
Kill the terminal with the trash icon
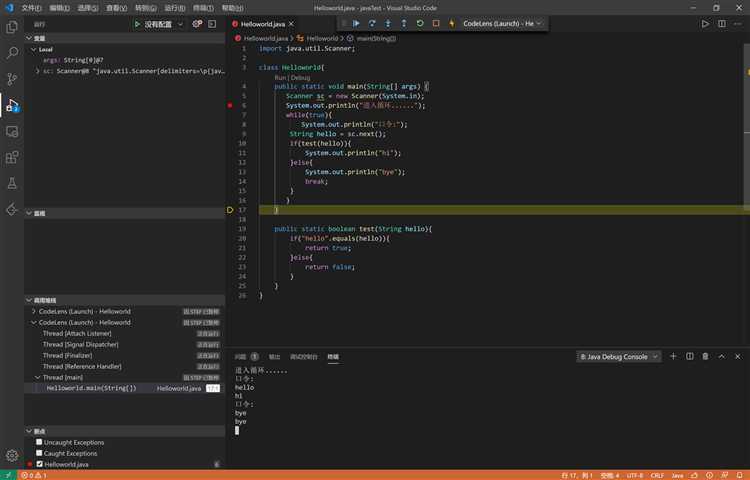click(706, 357)
